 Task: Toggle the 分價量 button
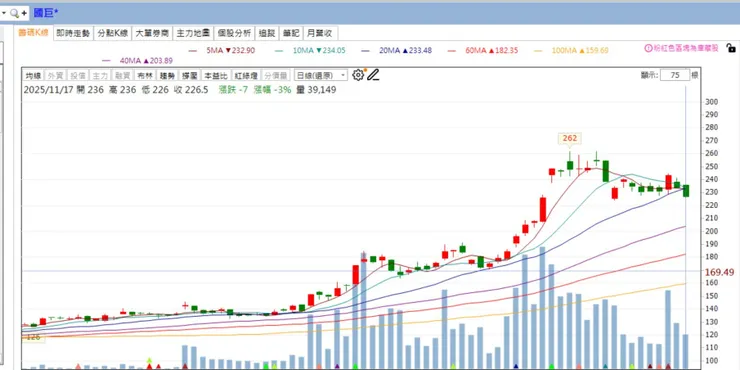(275, 76)
